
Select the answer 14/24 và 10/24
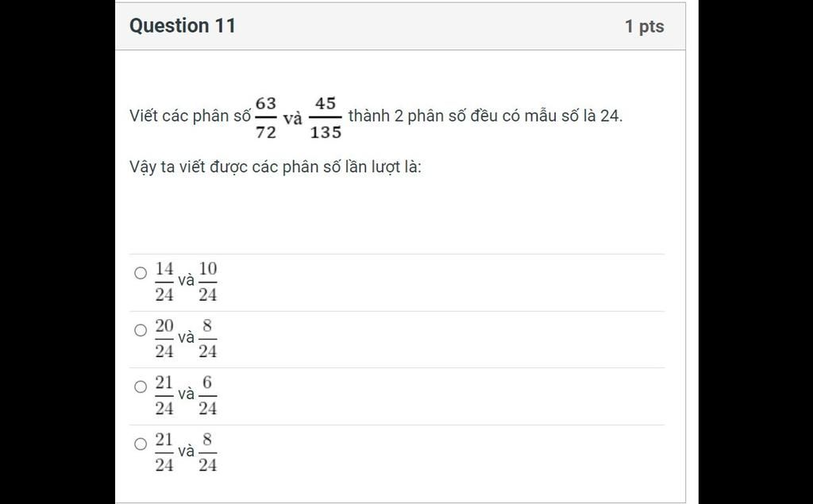tap(141, 273)
